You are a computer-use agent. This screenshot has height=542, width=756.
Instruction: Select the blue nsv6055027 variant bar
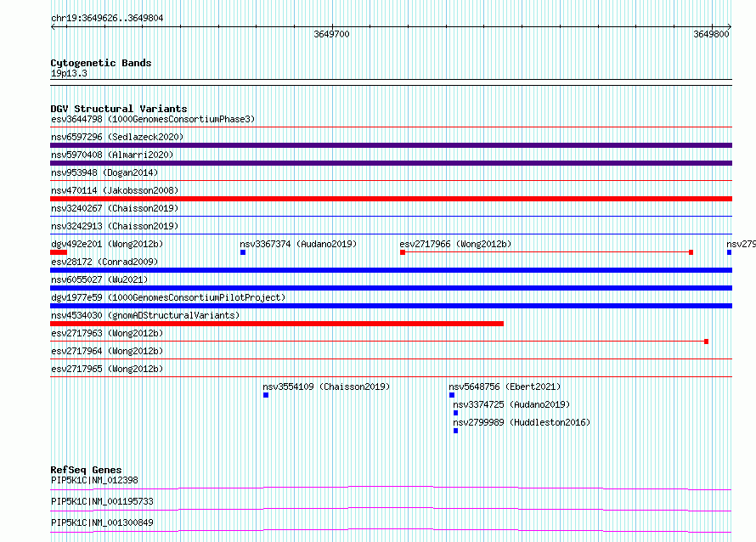pos(391,288)
